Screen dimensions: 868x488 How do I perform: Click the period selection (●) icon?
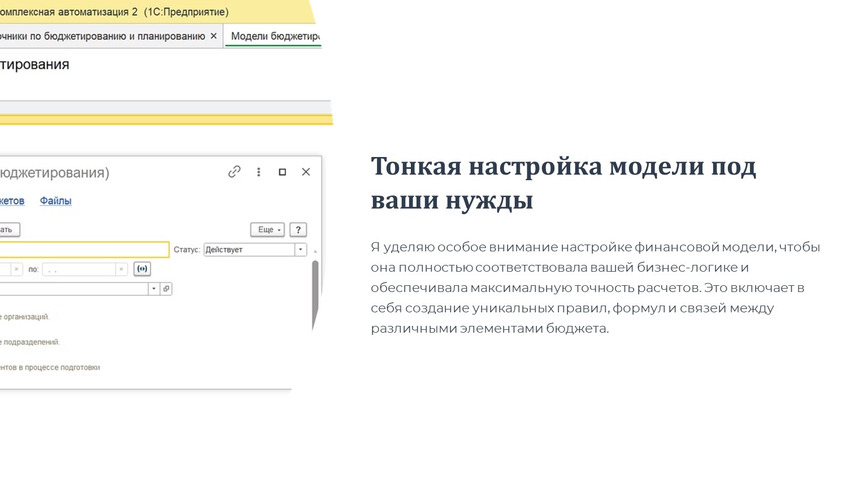(x=142, y=269)
